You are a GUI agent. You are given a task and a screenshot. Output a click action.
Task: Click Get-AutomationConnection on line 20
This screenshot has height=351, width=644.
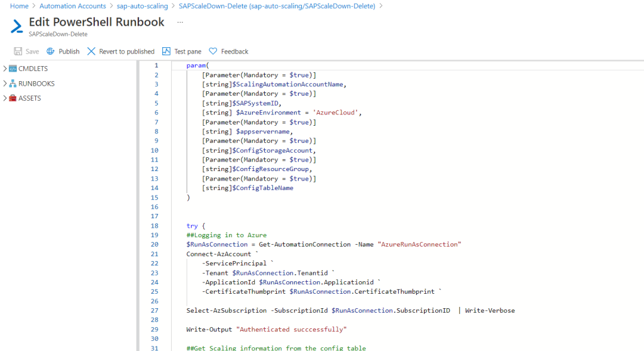(x=305, y=245)
